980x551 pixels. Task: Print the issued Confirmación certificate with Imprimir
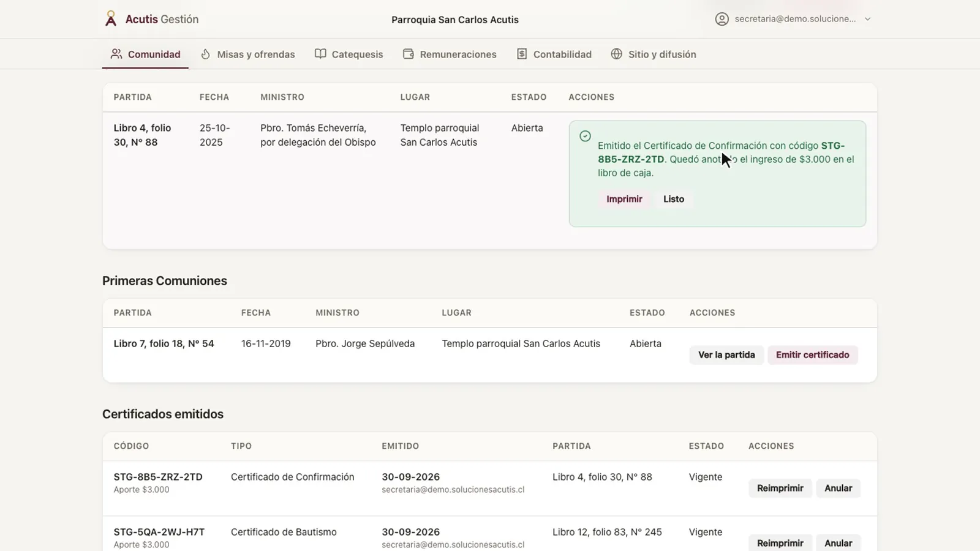(x=624, y=199)
